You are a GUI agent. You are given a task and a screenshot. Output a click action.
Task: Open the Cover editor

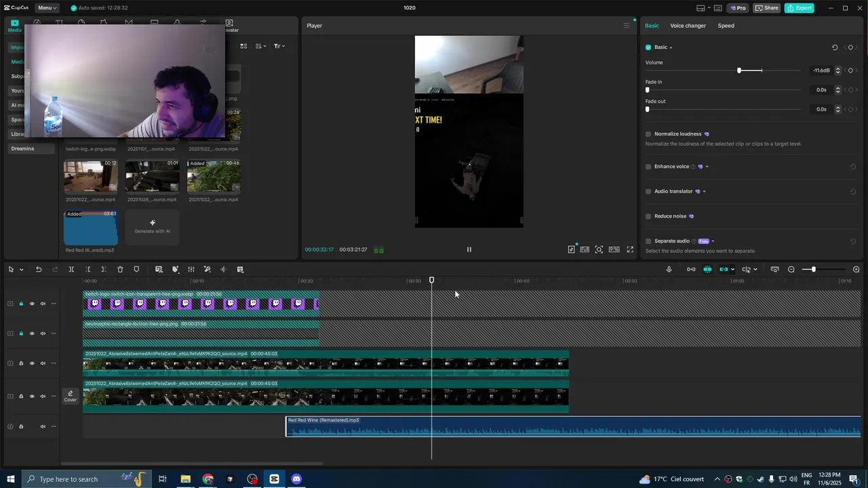[71, 396]
